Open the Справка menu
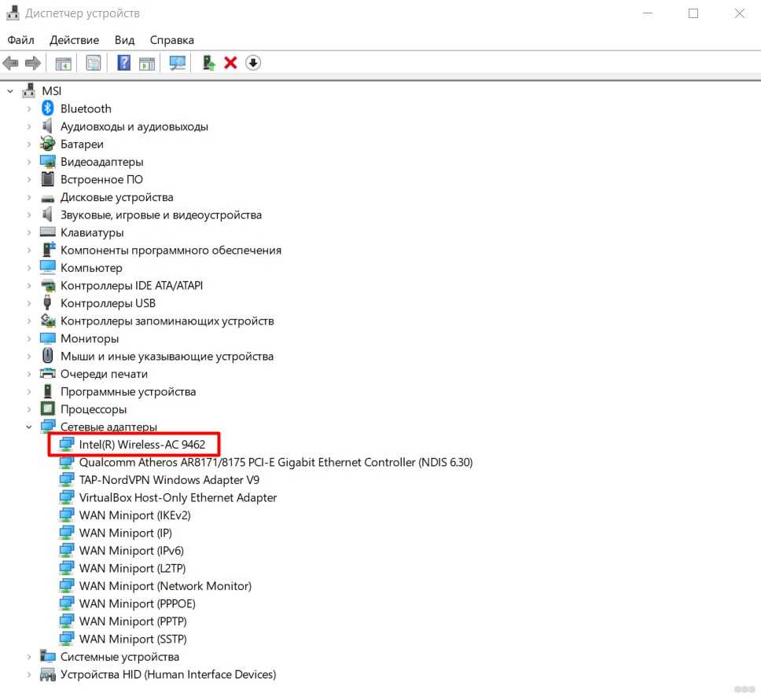The image size is (761, 700). click(172, 40)
